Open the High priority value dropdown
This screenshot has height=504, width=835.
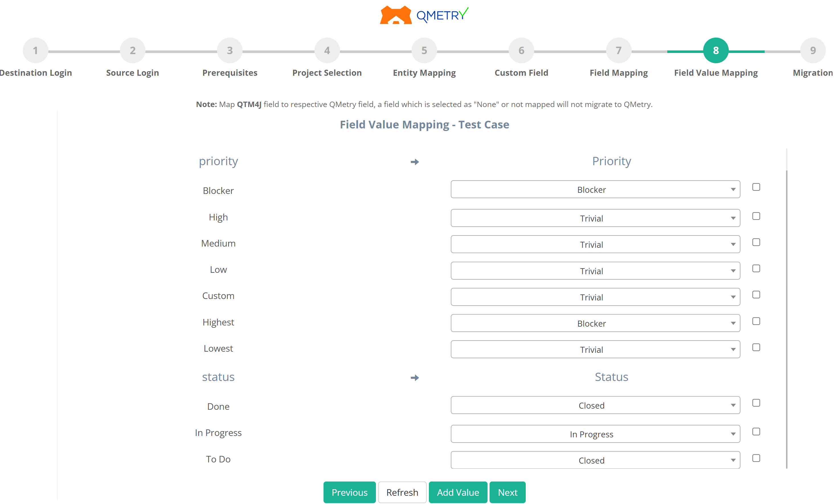pyautogui.click(x=595, y=218)
